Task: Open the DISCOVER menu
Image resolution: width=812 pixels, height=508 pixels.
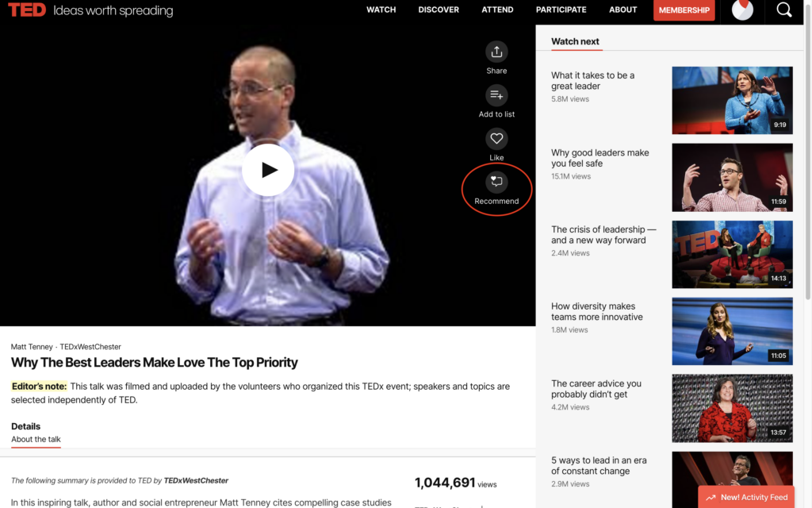Action: tap(439, 10)
